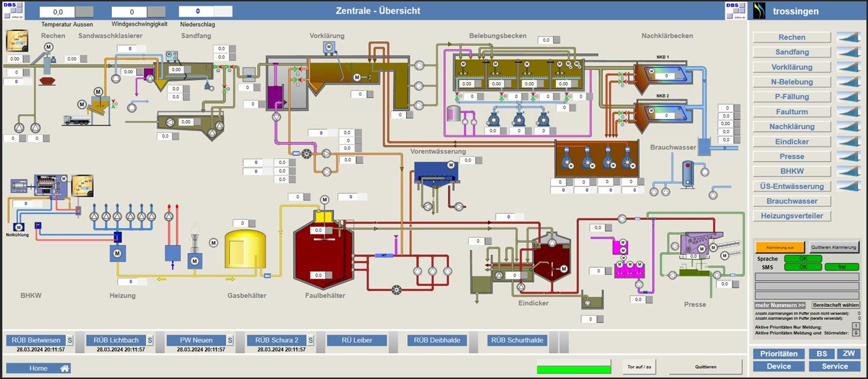
Task: Open the BHKW page from the sidebar
Action: pyautogui.click(x=792, y=171)
